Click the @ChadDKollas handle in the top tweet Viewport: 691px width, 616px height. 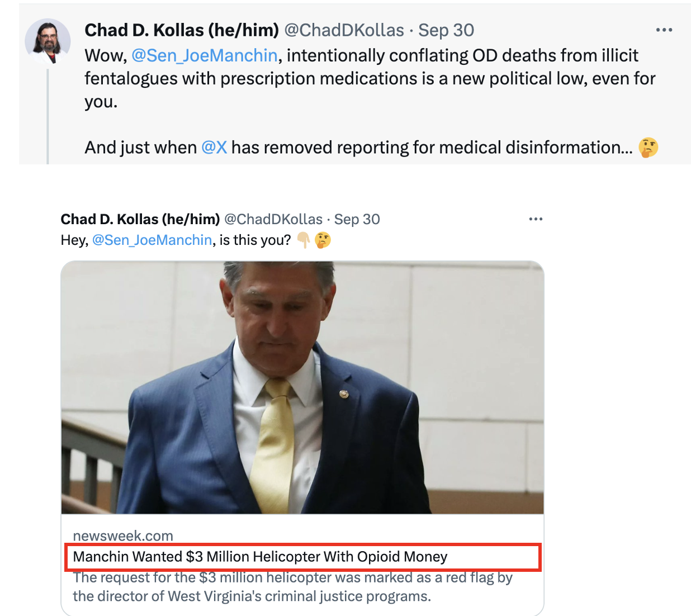tap(344, 30)
